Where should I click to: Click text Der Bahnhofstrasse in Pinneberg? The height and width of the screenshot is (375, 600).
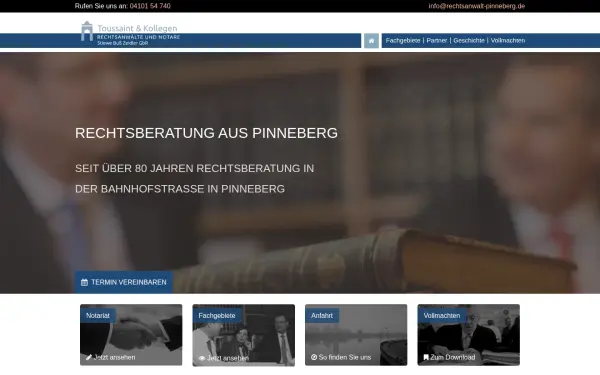tap(180, 189)
